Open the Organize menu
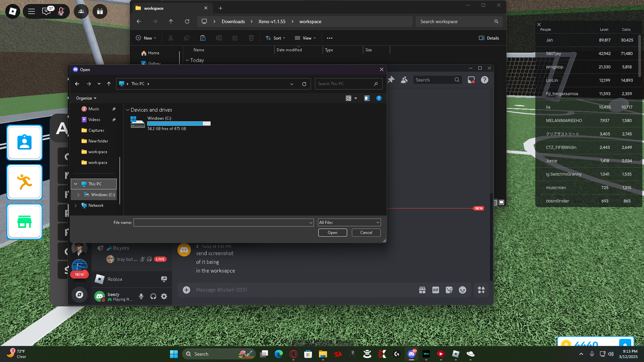Viewport: 644px width, 362px height. [86, 98]
